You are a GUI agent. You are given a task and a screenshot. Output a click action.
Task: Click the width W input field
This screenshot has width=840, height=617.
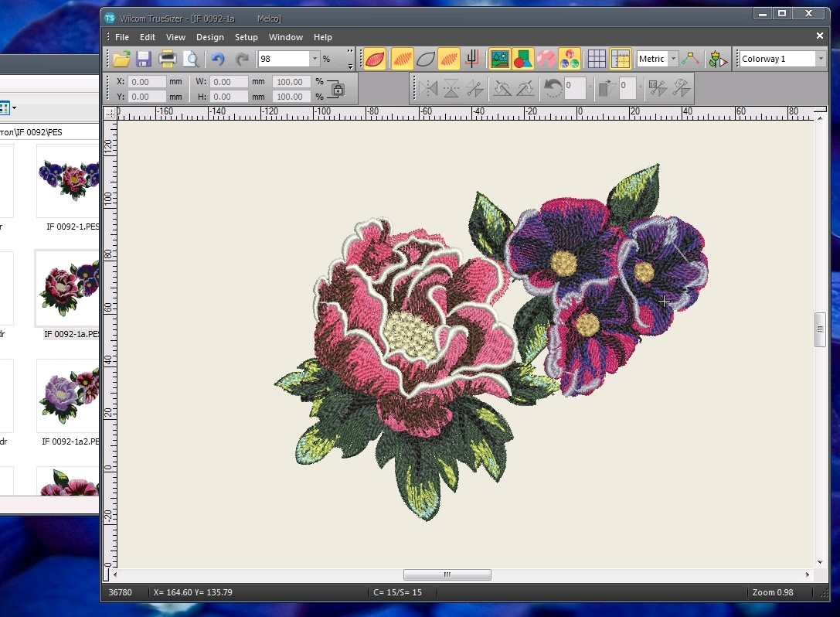tap(228, 81)
